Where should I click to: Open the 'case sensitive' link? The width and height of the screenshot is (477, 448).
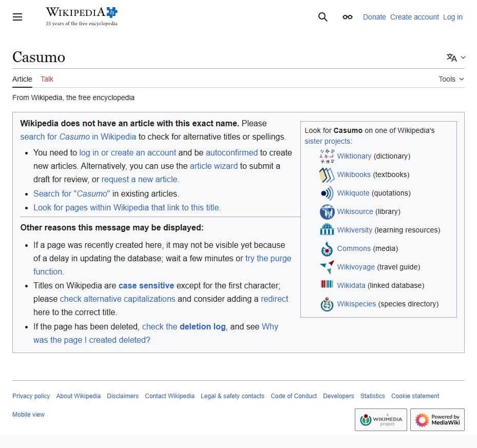tap(146, 286)
